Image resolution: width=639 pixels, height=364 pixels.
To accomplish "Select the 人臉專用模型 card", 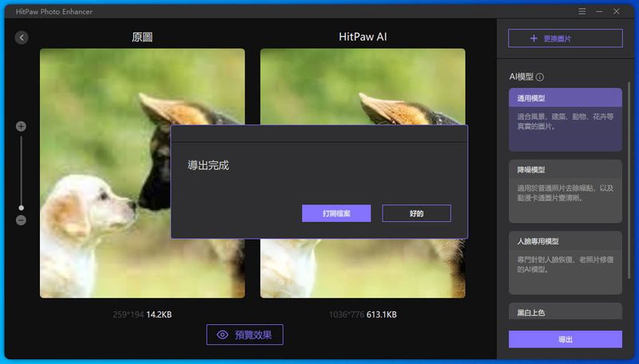I will coord(566,263).
